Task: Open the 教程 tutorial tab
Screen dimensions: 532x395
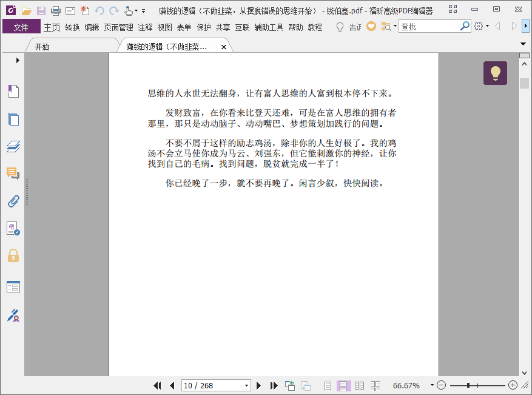Action: point(315,27)
